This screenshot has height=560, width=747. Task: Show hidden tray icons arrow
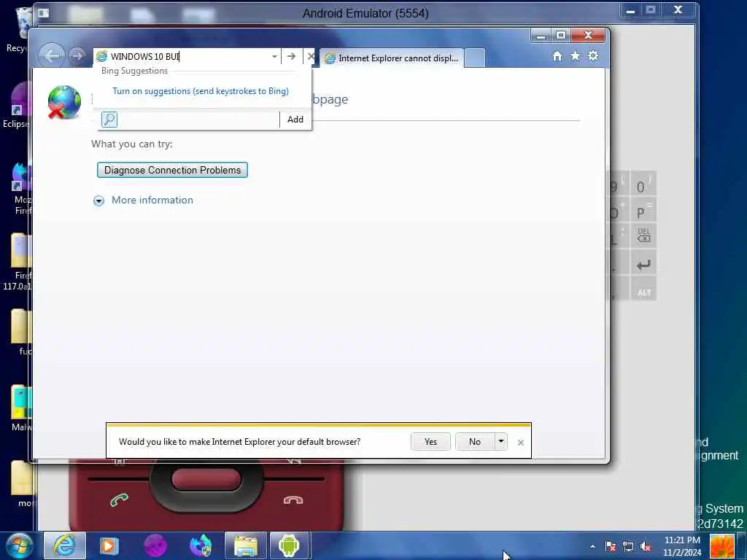(x=592, y=546)
